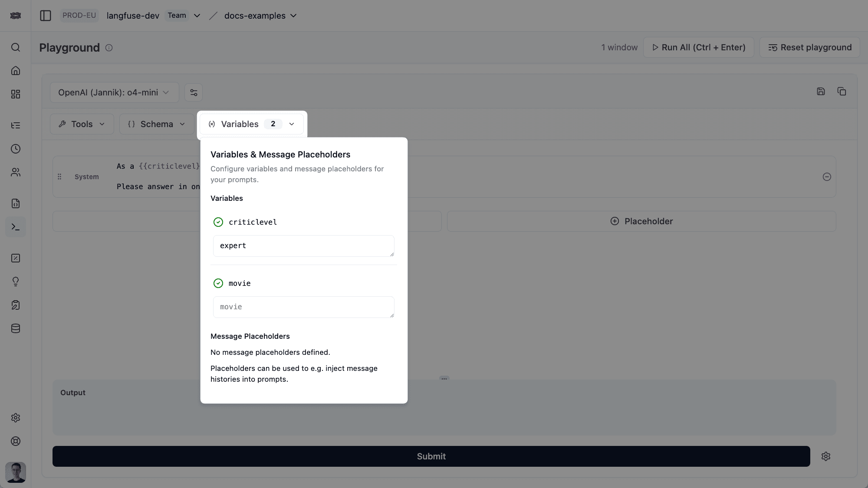The width and height of the screenshot is (868, 488).
Task: Click the expert variable input field
Action: tap(303, 246)
